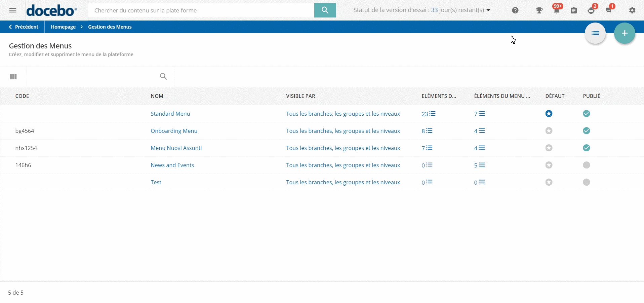Open the column chooser icon

pos(13,77)
